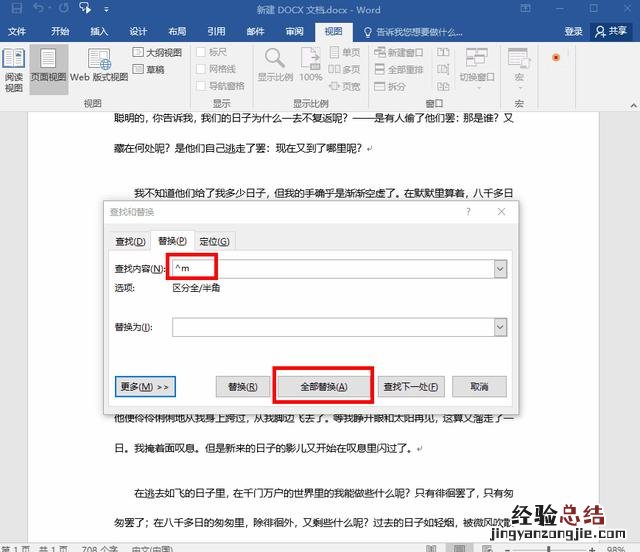Switch to the Find (查找) tab

click(130, 241)
